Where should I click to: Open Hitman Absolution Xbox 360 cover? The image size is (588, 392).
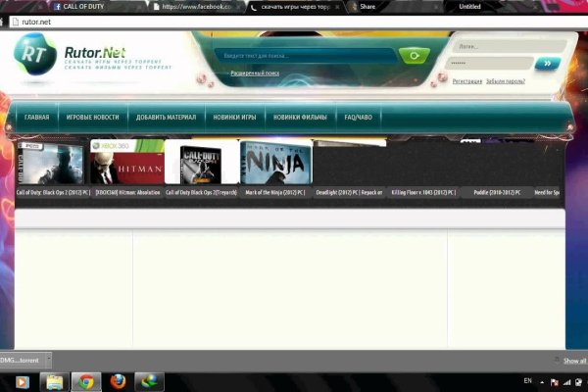coord(126,163)
